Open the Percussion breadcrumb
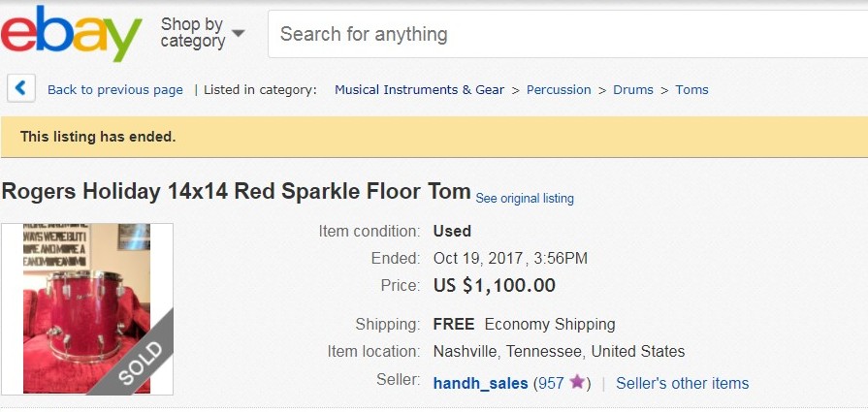 (559, 89)
